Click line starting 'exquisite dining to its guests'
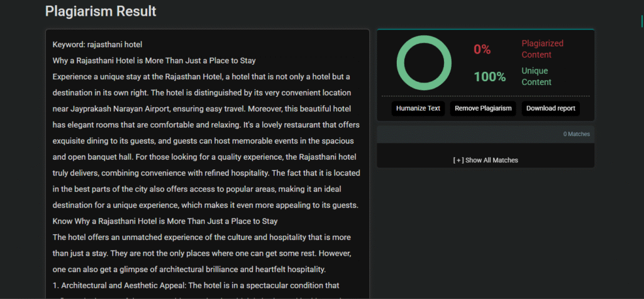The image size is (644, 299). tap(203, 141)
